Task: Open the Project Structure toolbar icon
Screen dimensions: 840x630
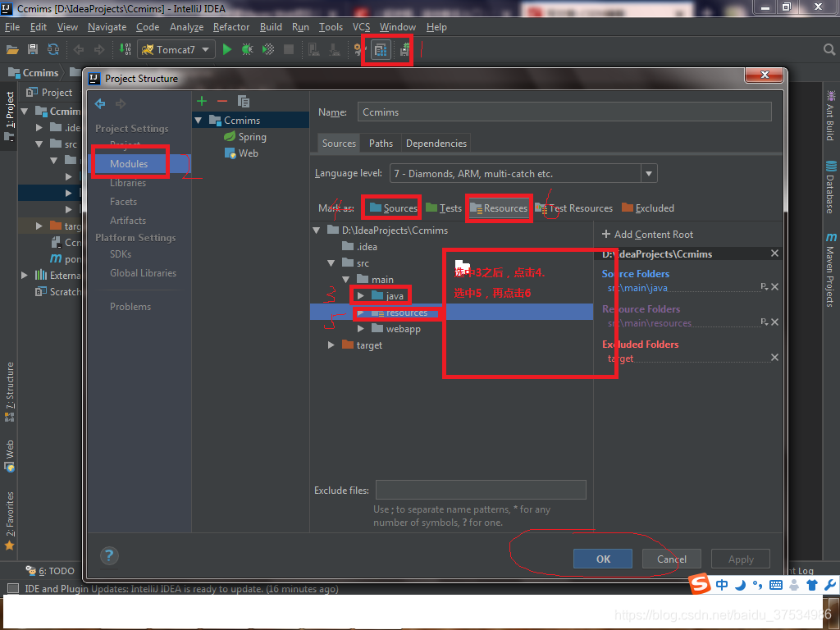Action: tap(381, 50)
